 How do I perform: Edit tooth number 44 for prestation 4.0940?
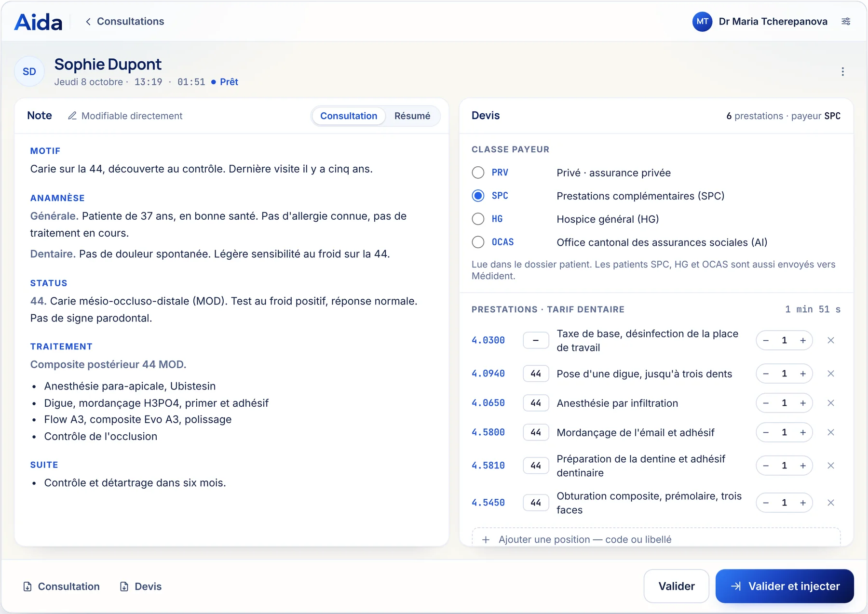[x=536, y=374]
